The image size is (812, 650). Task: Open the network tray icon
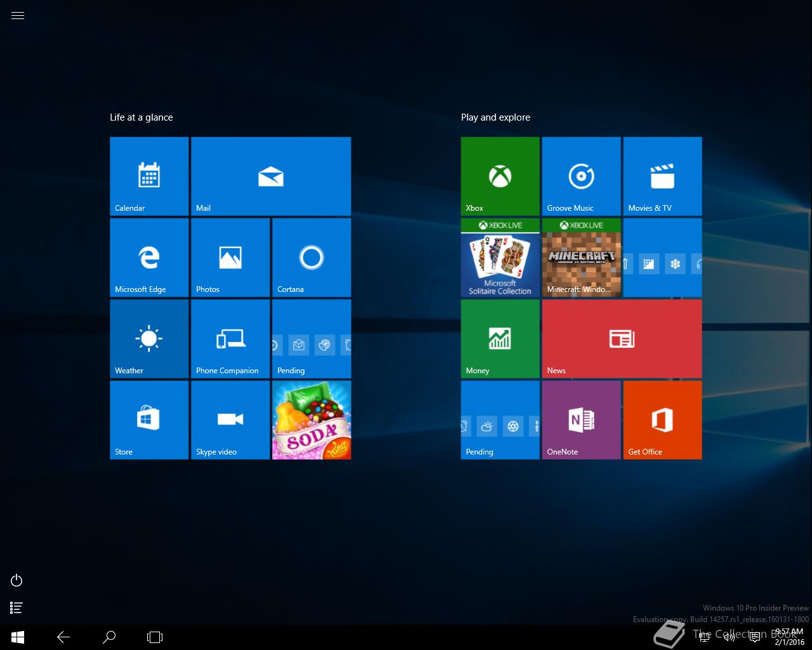(x=704, y=637)
